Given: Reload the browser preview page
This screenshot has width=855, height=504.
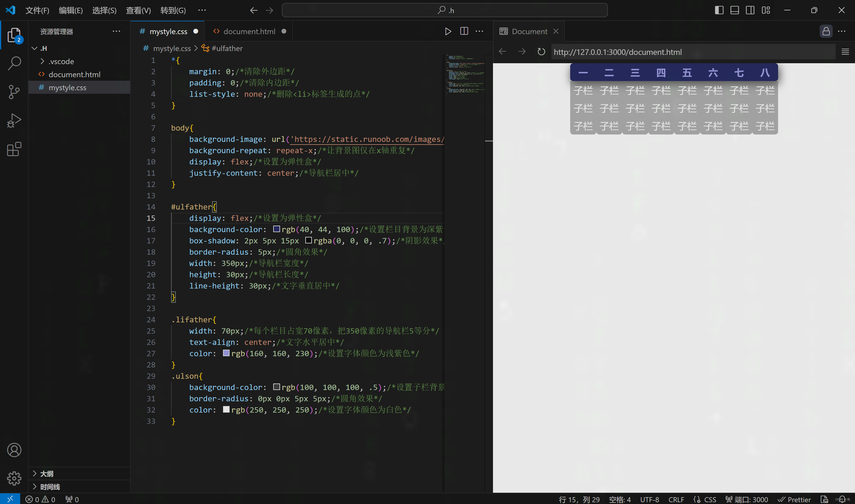Looking at the screenshot, I should pos(541,52).
